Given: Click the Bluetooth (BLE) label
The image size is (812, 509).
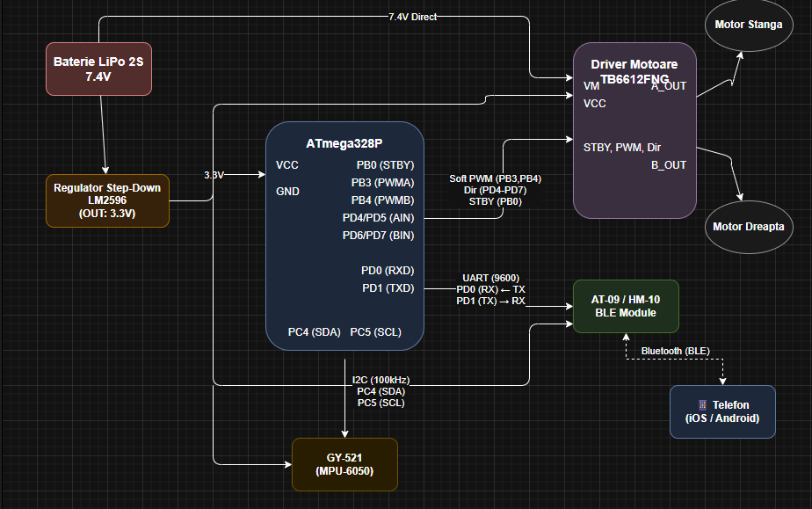Looking at the screenshot, I should pos(675,351).
